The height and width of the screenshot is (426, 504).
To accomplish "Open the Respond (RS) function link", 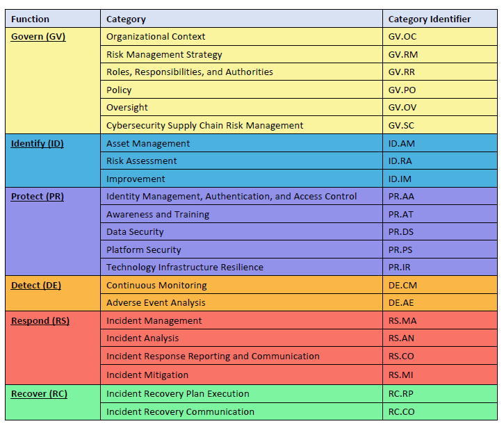I will coord(40,321).
